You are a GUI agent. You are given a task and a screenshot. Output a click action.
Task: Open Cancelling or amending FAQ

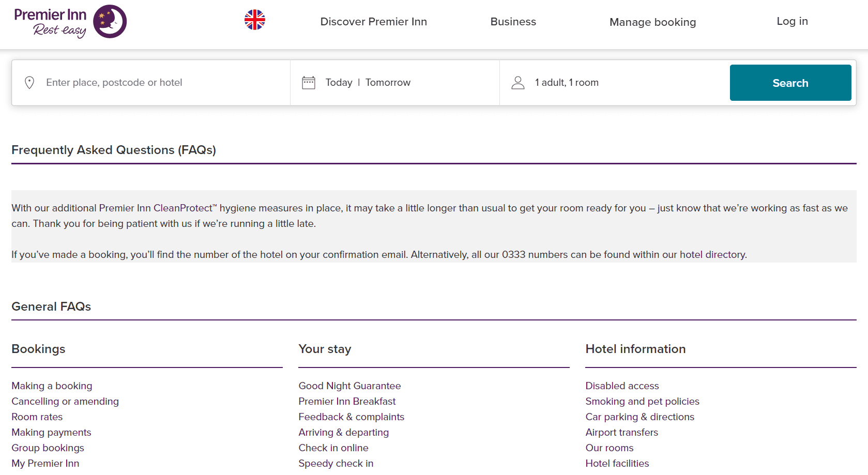point(65,402)
